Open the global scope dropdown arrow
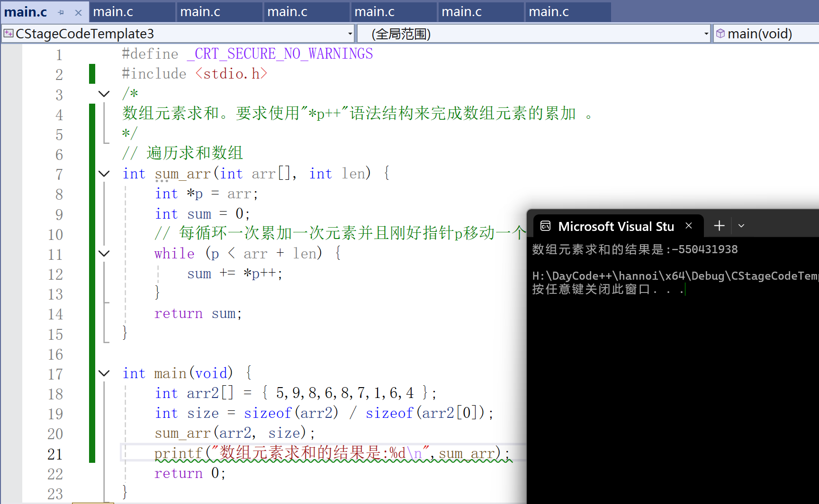Viewport: 819px width, 504px height. (706, 34)
